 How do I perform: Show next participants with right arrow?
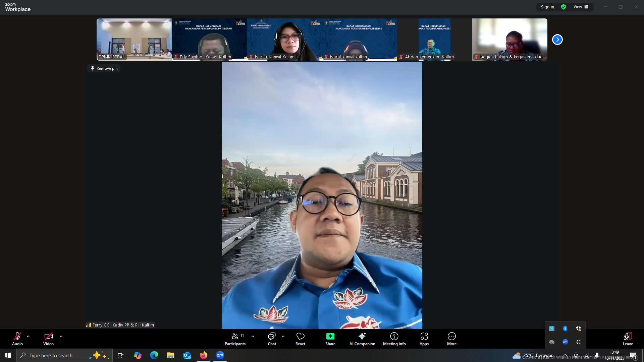(x=557, y=40)
